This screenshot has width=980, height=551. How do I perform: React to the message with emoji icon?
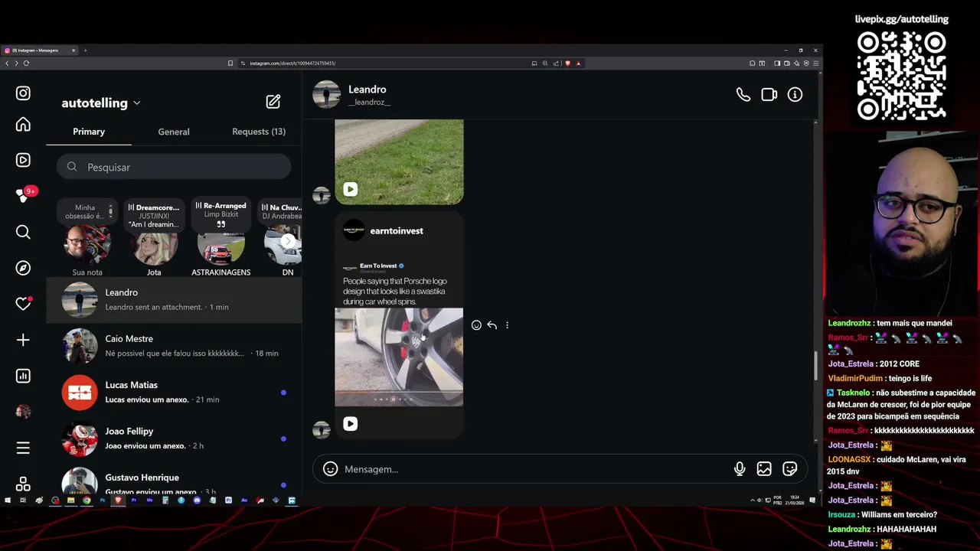coord(476,325)
